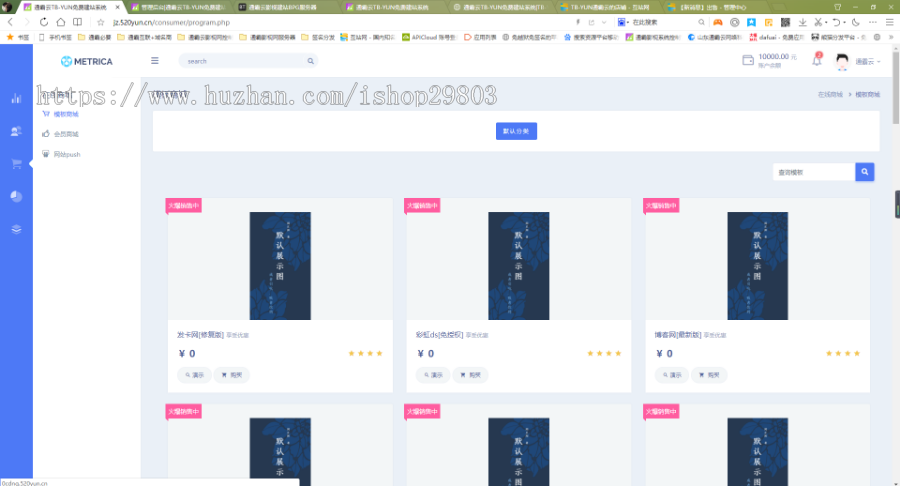Open the notification bell

817,60
